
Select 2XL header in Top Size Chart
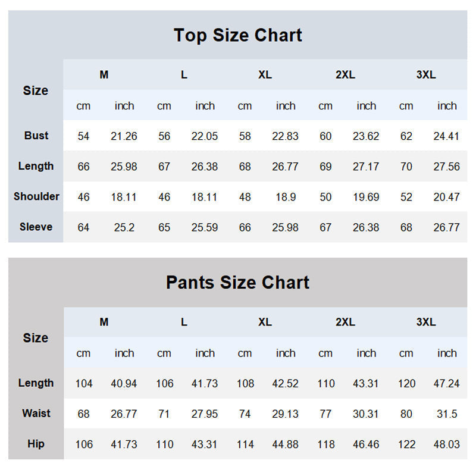pos(345,75)
